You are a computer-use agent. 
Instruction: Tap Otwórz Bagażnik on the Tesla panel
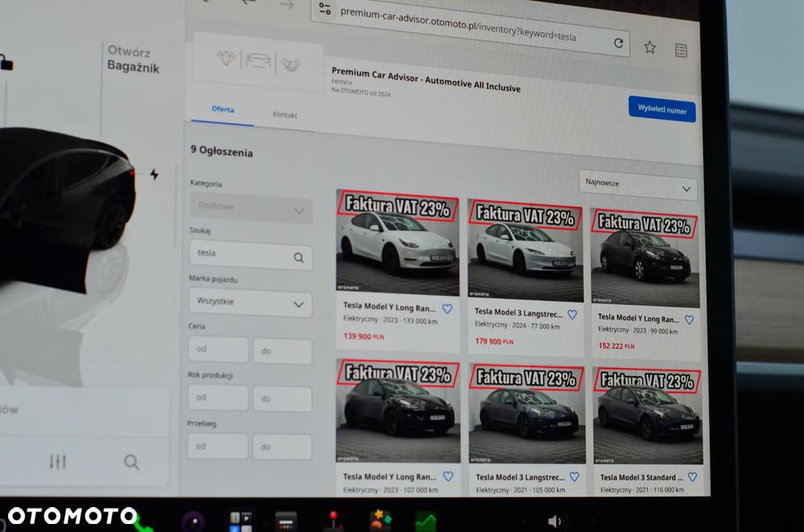tap(133, 59)
